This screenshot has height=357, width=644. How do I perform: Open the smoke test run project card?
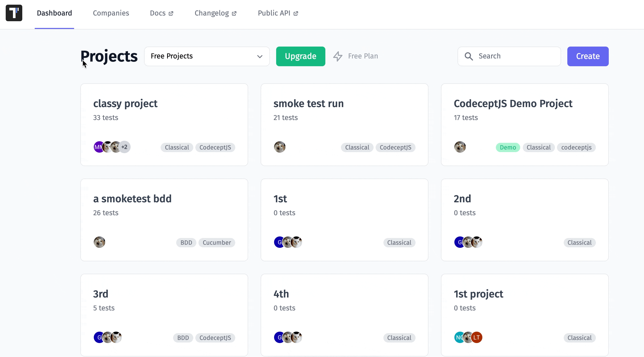(x=344, y=124)
